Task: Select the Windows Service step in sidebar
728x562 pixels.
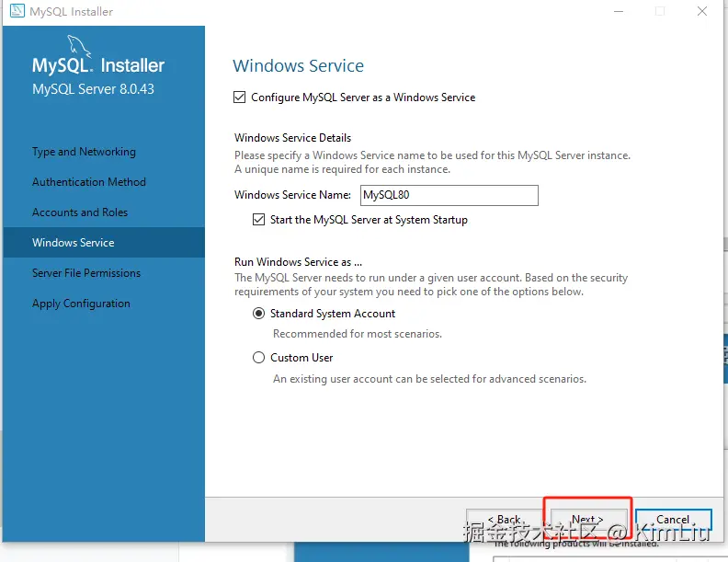Action: pos(104,243)
